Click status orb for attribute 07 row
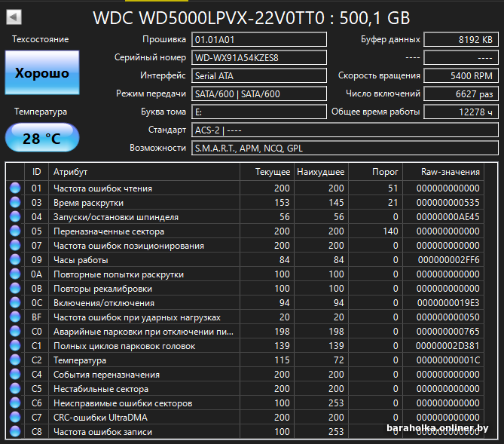 tap(15, 245)
